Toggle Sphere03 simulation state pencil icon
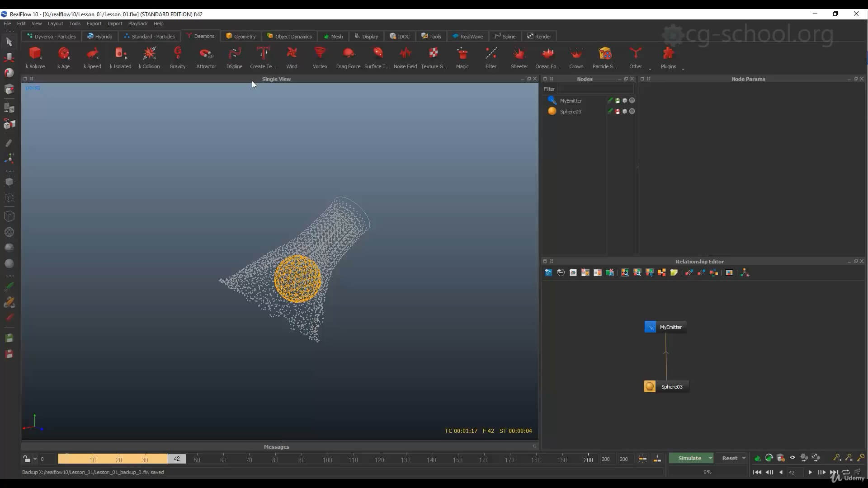Viewport: 868px width, 488px height. [x=610, y=112]
